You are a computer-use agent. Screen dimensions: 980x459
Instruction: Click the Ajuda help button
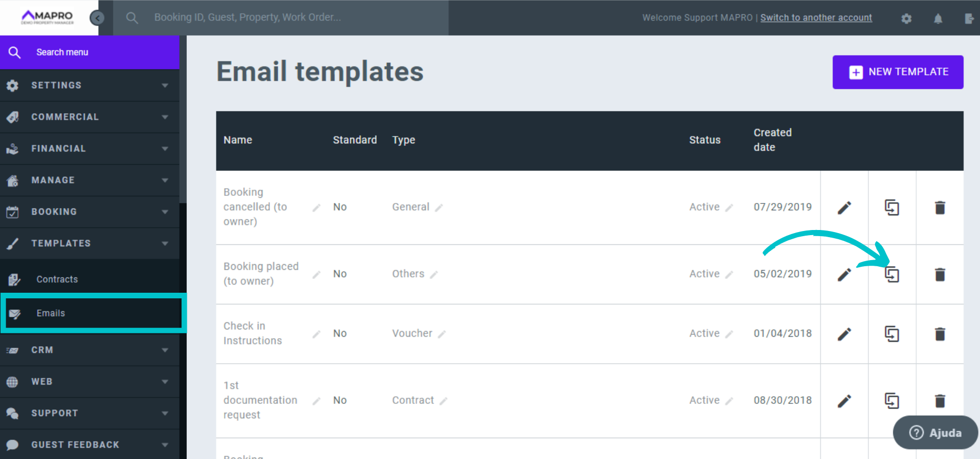point(935,432)
